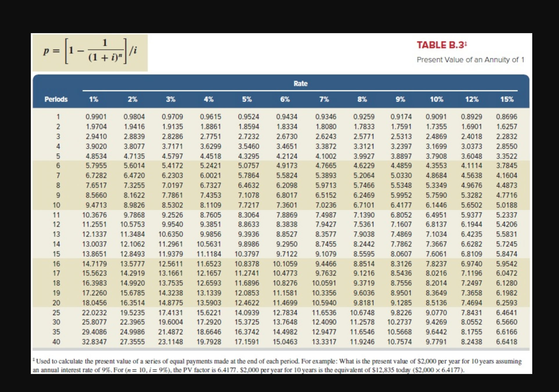Click the Periods column heading
This screenshot has height=392, width=559.
pyautogui.click(x=56, y=99)
